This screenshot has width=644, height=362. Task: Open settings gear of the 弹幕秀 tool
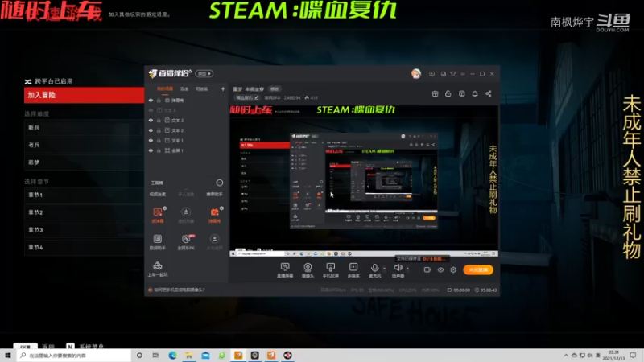[x=222, y=208]
